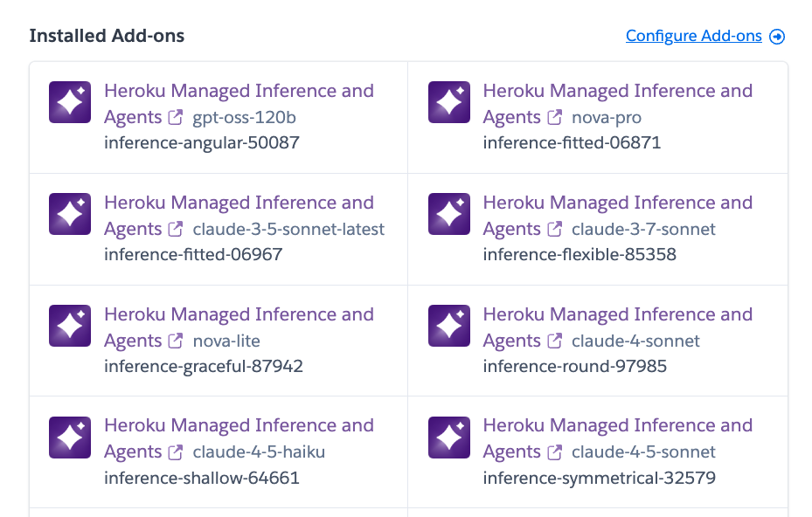
Task: Click the Installed Add-ons heading
Action: pos(108,36)
